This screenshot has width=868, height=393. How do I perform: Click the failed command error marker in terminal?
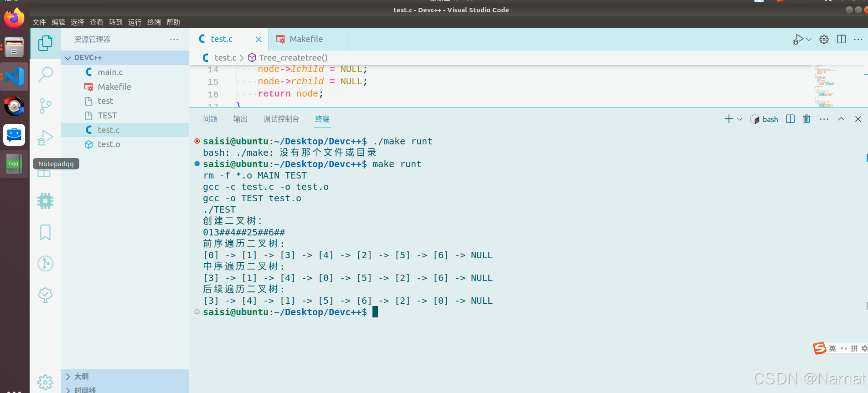tap(197, 141)
